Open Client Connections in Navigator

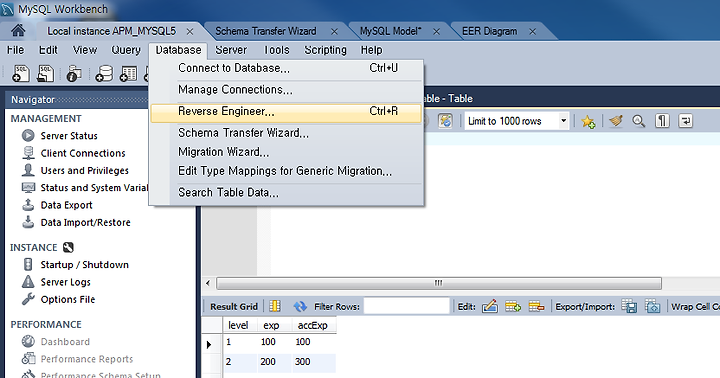(x=73, y=153)
